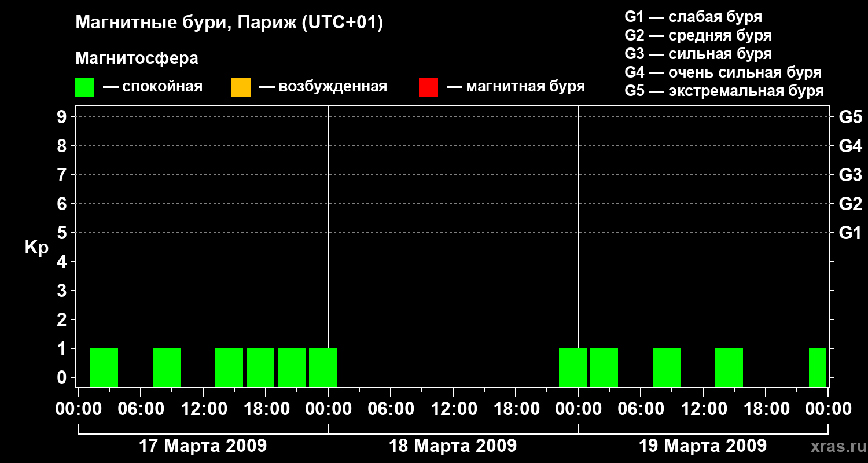Click the 'G5 — экстремальная буря' line
868x463 pixels.
click(724, 91)
